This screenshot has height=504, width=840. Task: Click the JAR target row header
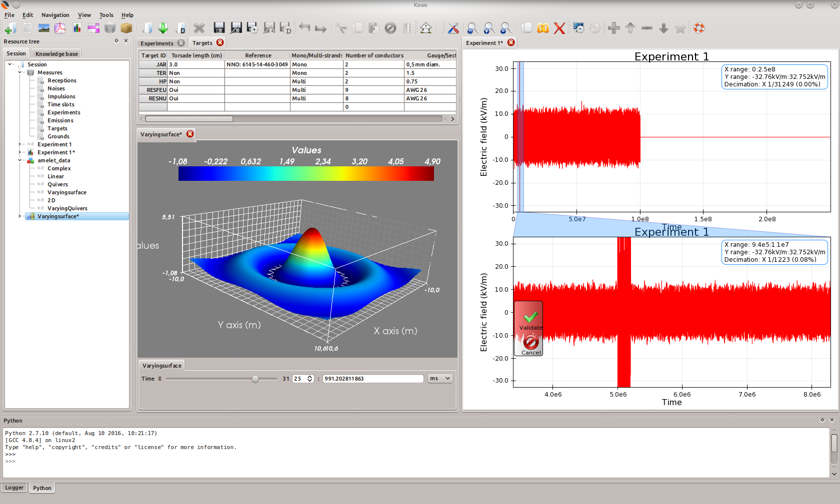153,64
